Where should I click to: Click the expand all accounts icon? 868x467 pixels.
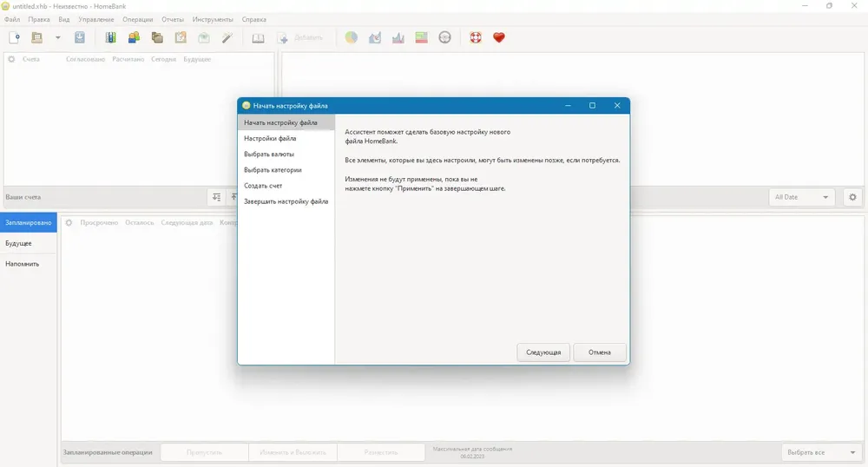click(x=216, y=197)
